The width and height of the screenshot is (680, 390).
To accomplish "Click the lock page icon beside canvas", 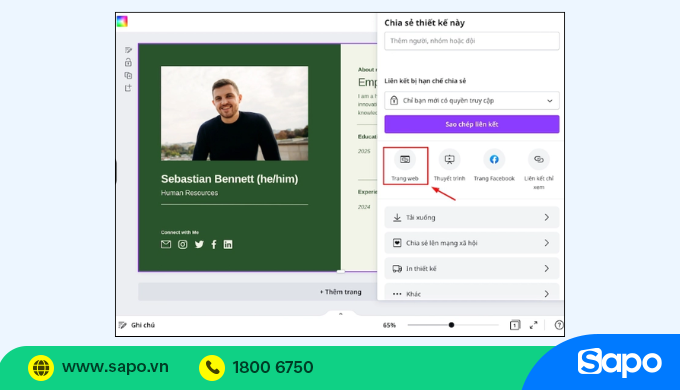I will [x=128, y=62].
